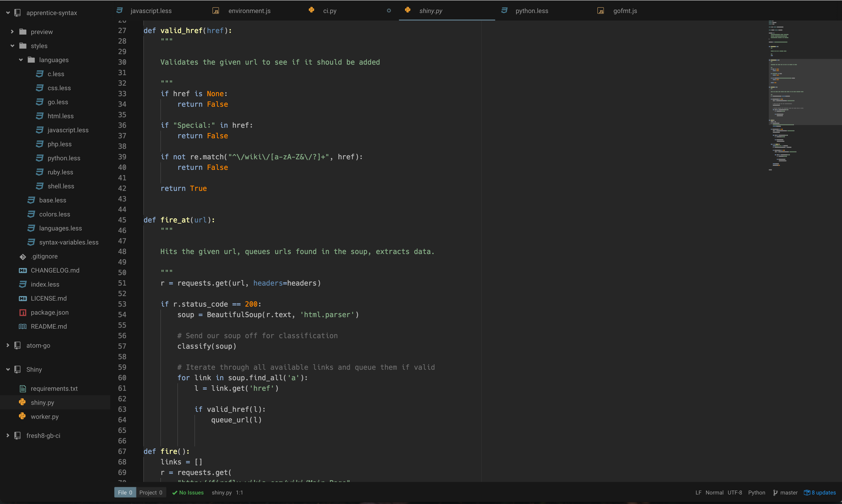Viewport: 842px width, 504px height.
Task: Open the Python grammar selector
Action: (x=756, y=493)
